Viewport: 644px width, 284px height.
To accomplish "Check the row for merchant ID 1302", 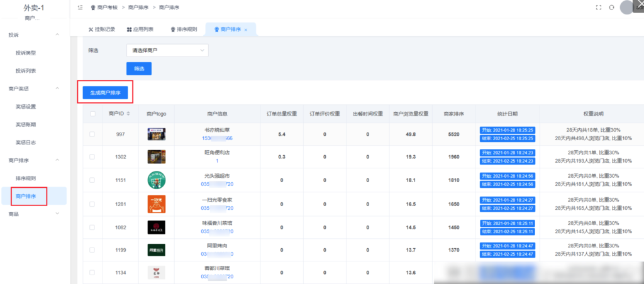I will [92, 157].
